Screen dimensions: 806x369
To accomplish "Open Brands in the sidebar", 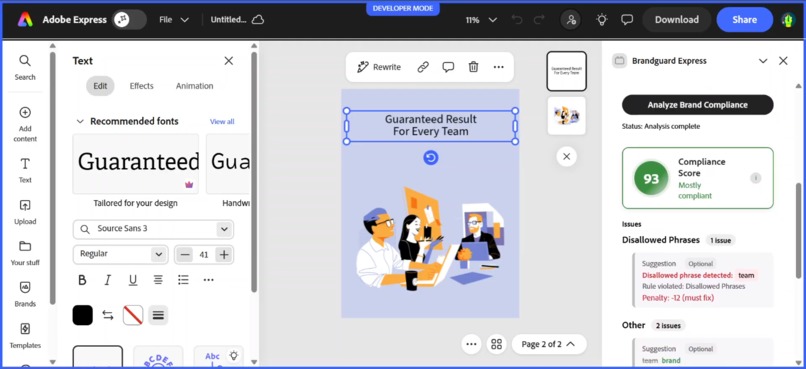I will 25,294.
